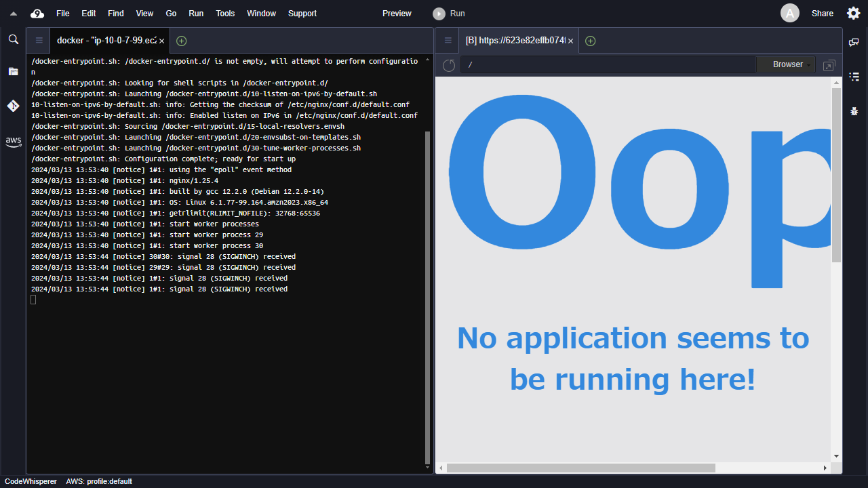
Task: Open the Browser dropdown
Action: pos(787,64)
